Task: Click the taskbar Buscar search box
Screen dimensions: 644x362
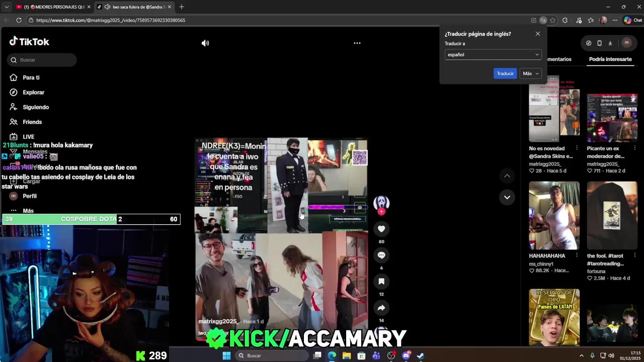Action: [272, 355]
